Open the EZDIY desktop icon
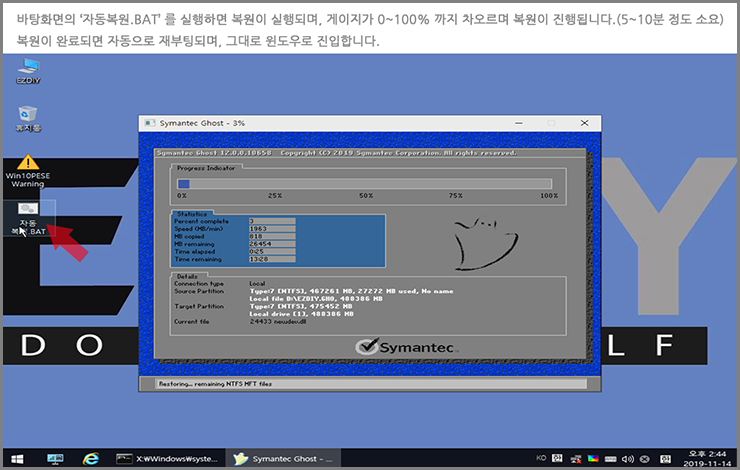The width and height of the screenshot is (740, 470). click(x=29, y=71)
